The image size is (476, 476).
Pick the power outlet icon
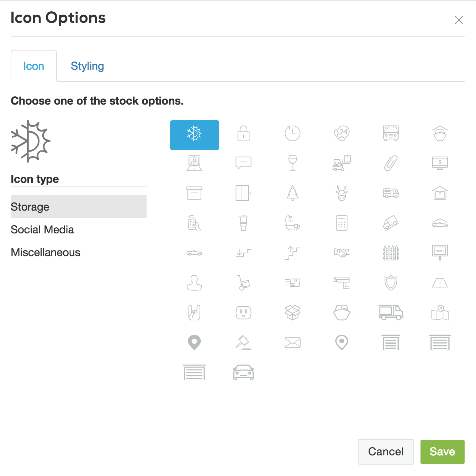pos(243,313)
